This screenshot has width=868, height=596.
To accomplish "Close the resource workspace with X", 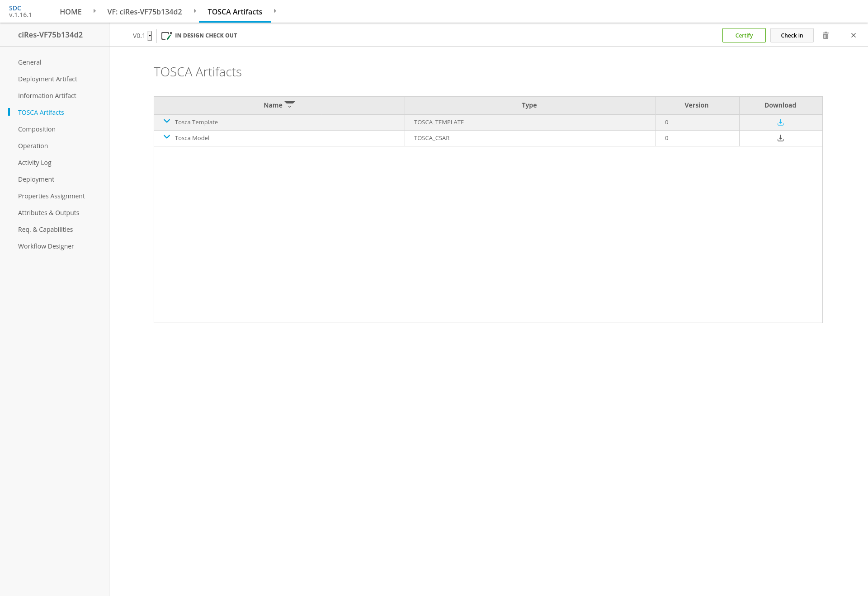I will coord(854,35).
